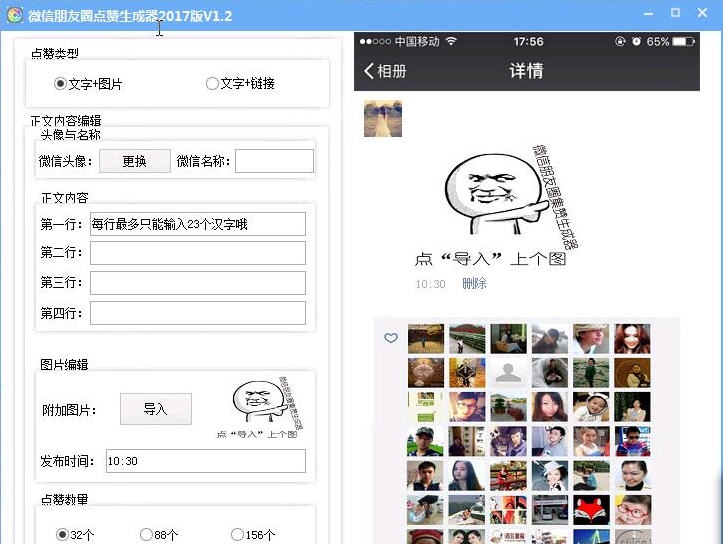Click the 10:30 timestamp in preview
The image size is (723, 544).
(431, 284)
